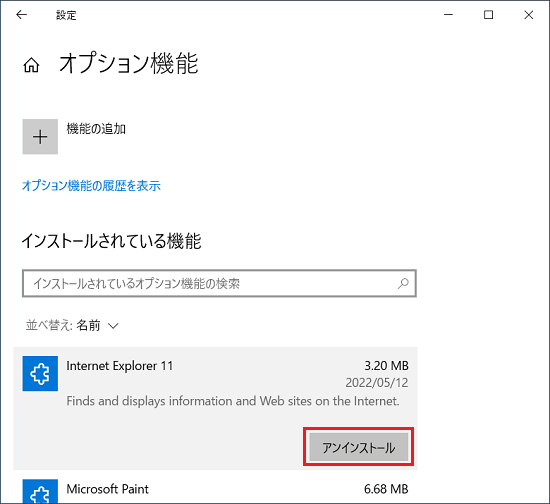550x504 pixels.
Task: Open the 並べ替え: 名前 sort dropdown
Action: click(x=72, y=325)
